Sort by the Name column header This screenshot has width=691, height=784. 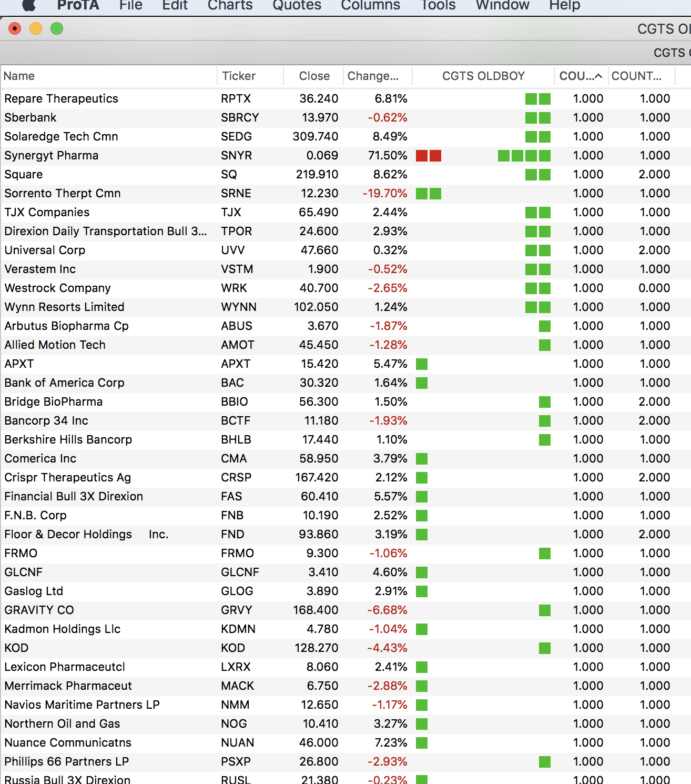click(108, 76)
